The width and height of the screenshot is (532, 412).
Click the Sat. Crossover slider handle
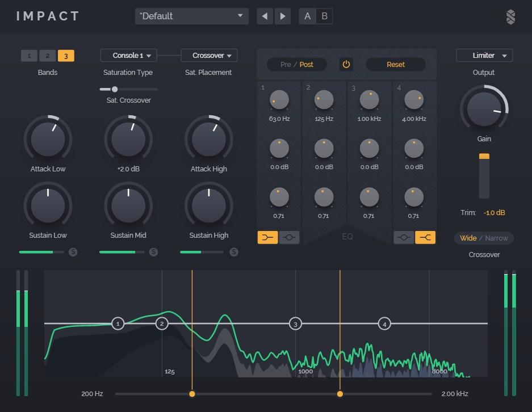[x=115, y=89]
